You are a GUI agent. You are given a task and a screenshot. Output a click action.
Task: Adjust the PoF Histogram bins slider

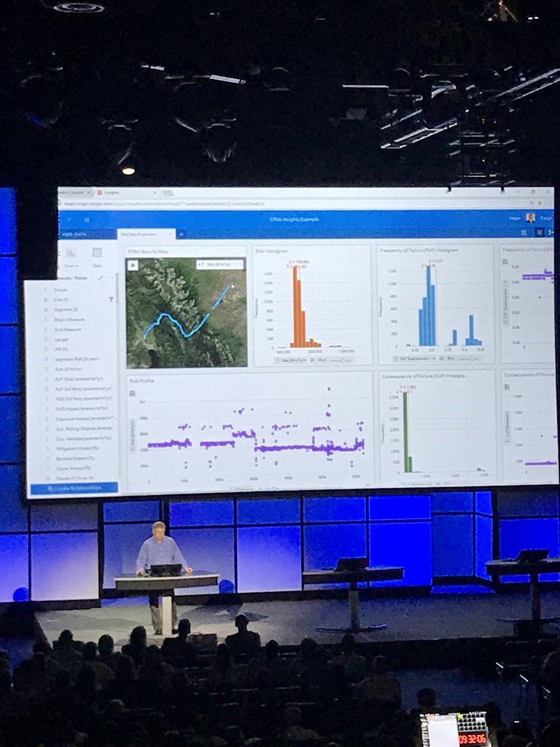pos(469,358)
